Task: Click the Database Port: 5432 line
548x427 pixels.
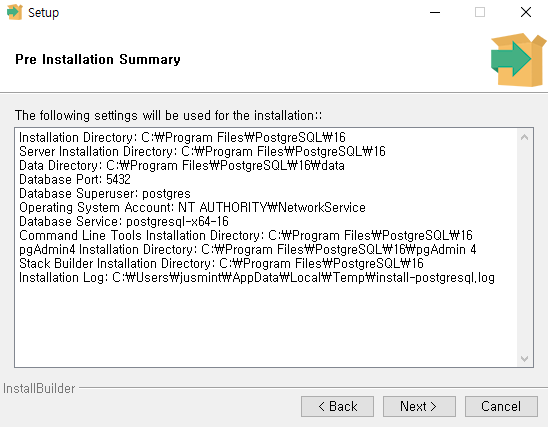Action: click(x=74, y=179)
